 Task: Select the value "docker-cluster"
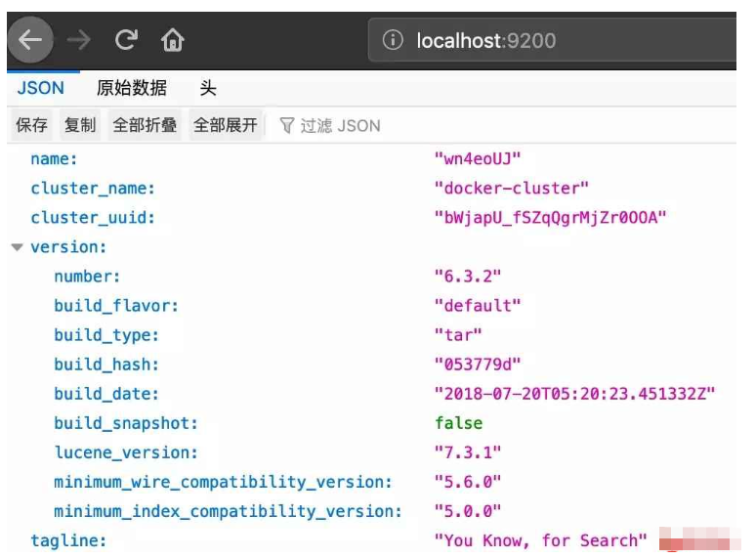click(x=512, y=188)
